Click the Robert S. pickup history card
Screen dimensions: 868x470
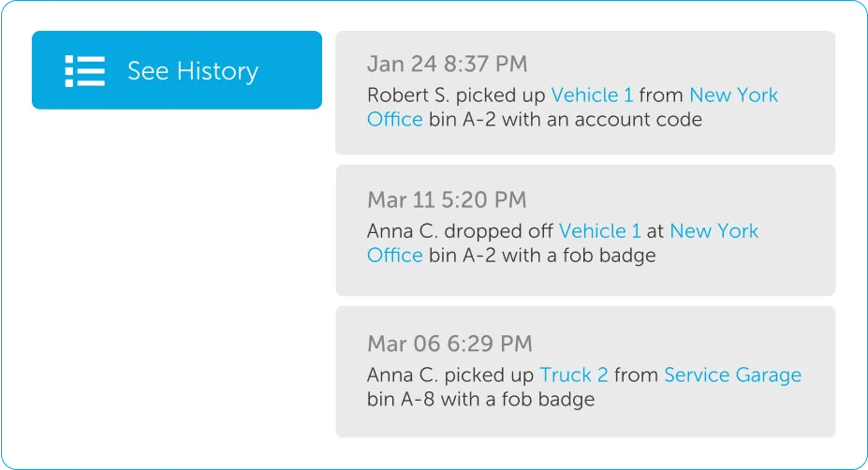click(585, 93)
